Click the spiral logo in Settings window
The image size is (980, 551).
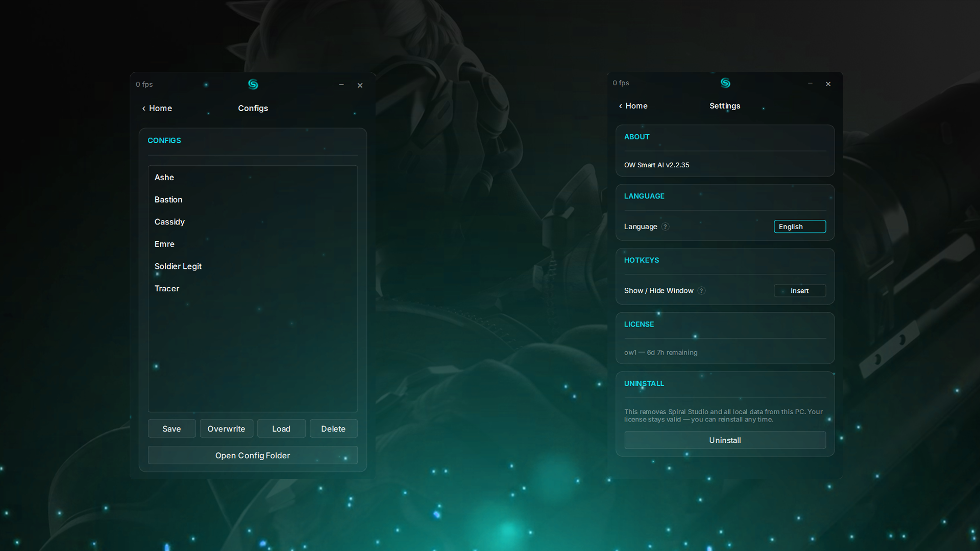tap(725, 83)
